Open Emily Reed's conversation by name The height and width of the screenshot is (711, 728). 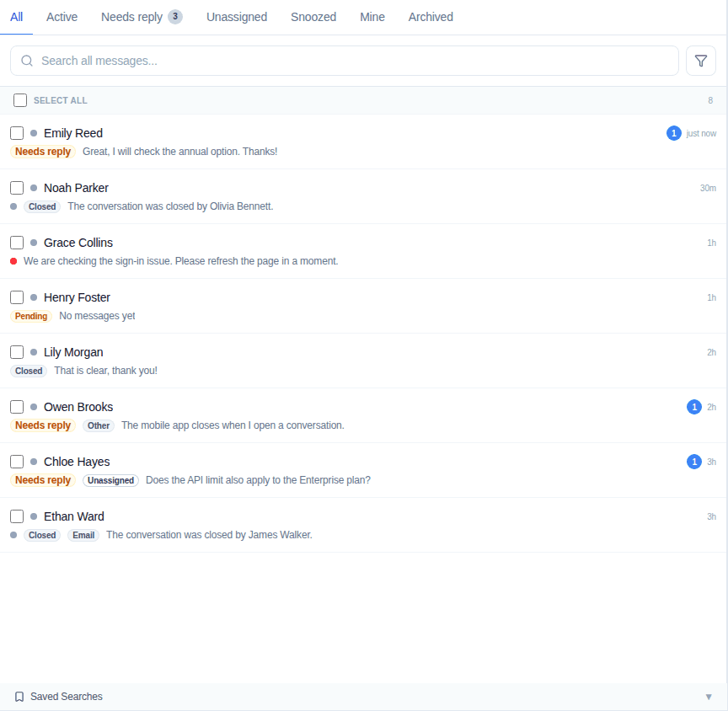point(73,133)
